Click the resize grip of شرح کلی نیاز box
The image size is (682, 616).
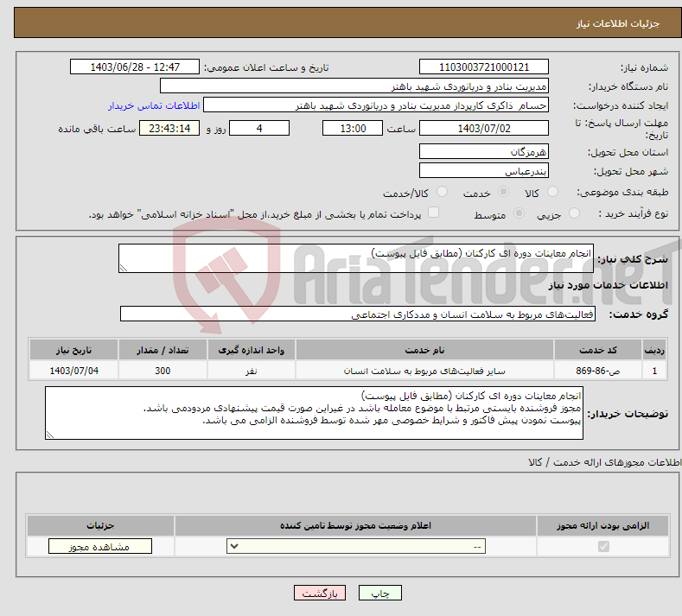(124, 268)
